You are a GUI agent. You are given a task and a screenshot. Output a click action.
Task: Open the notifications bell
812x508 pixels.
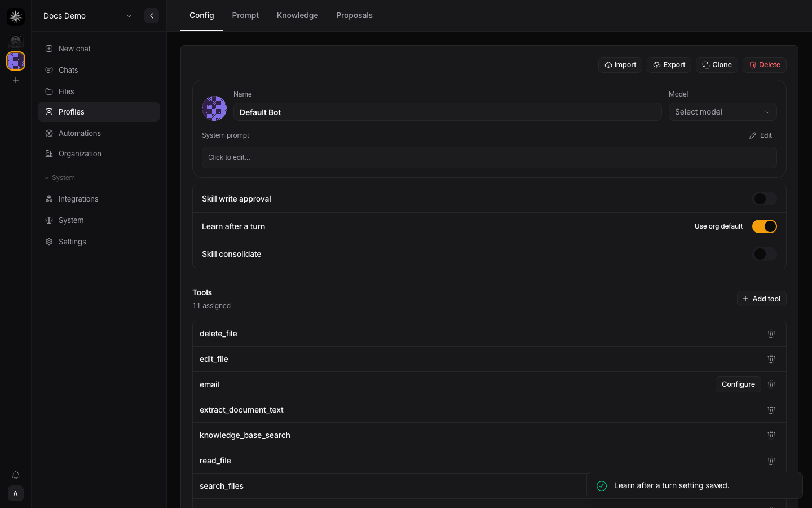pyautogui.click(x=16, y=475)
